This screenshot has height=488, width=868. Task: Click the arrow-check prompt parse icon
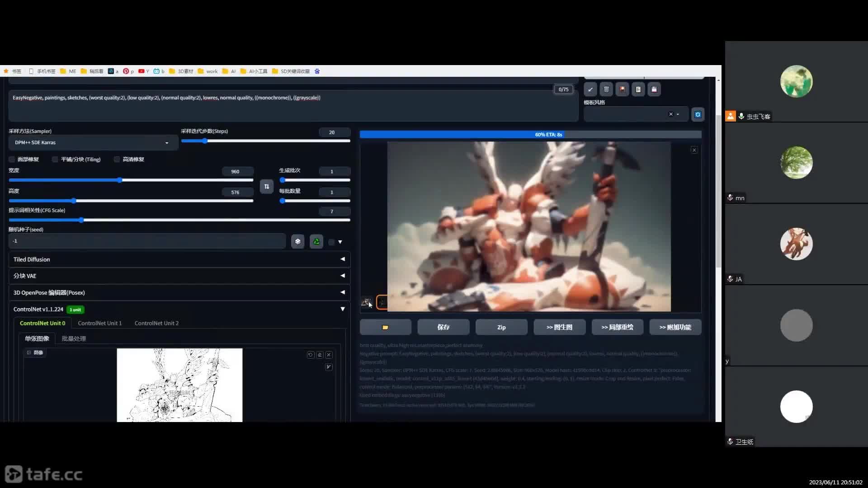590,89
